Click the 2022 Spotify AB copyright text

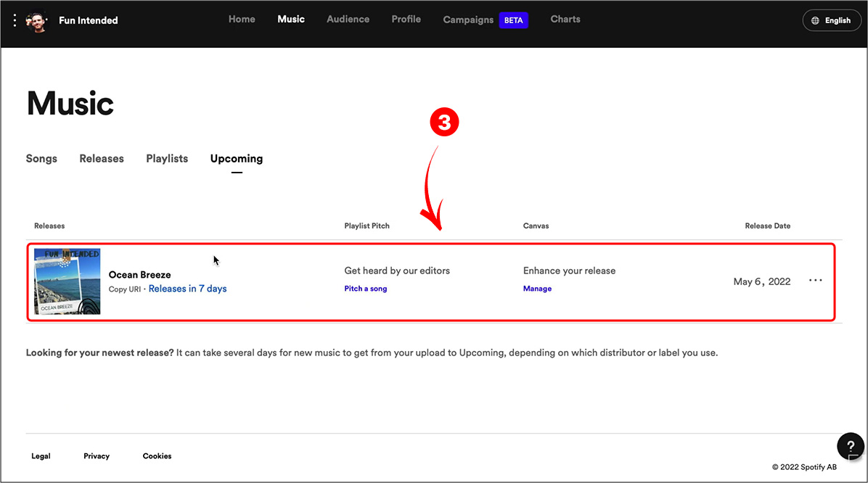804,467
